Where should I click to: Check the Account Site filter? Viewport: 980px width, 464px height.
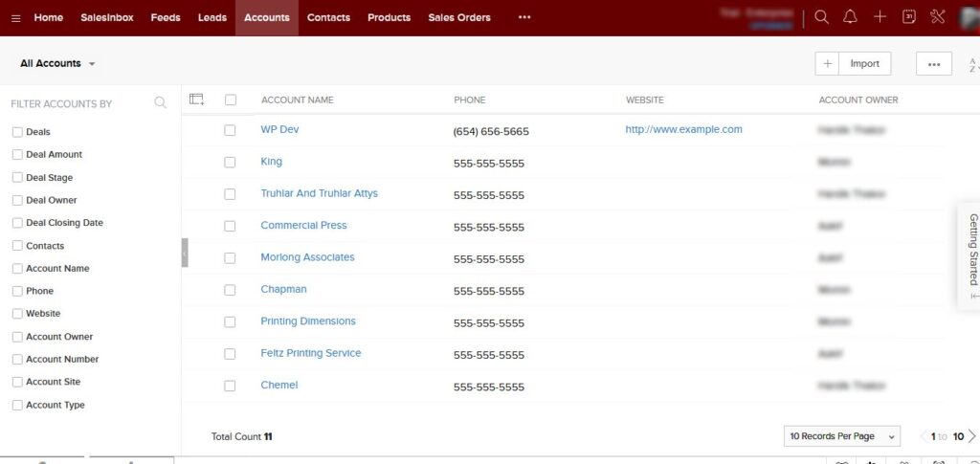[17, 382]
